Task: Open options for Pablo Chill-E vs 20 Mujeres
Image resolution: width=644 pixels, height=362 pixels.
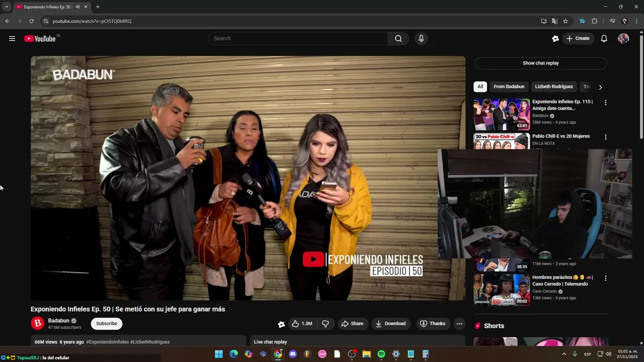Action: click(x=605, y=137)
